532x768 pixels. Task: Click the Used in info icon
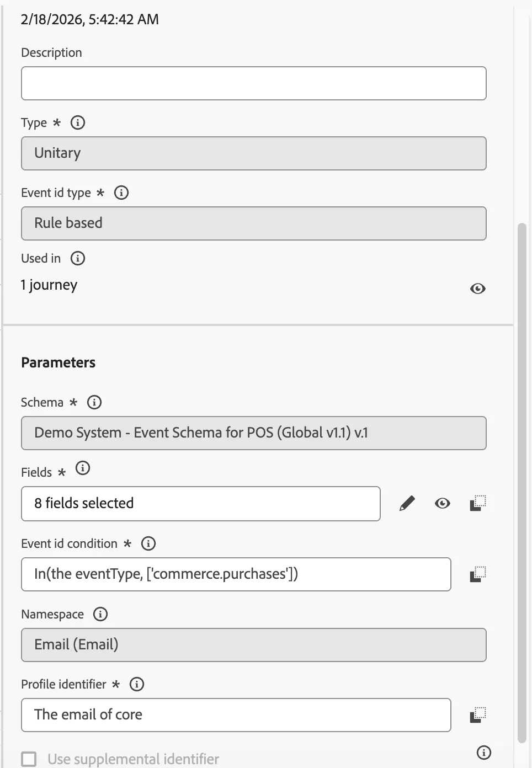click(78, 258)
